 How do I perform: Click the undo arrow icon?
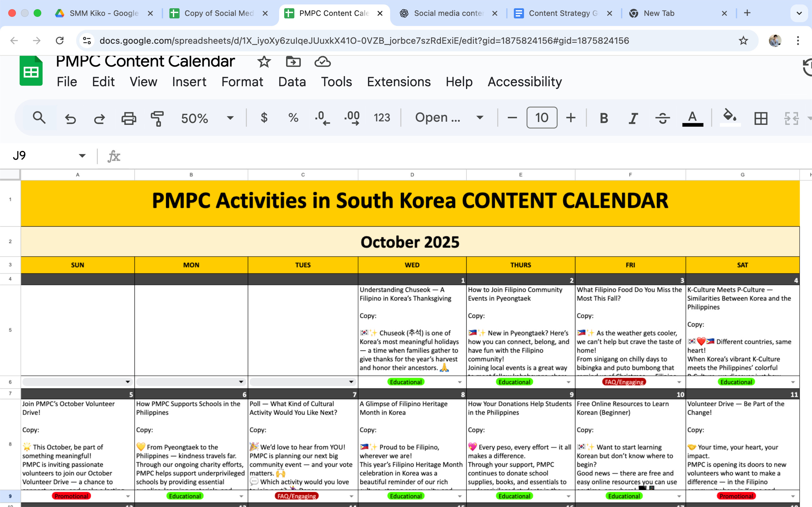pyautogui.click(x=70, y=118)
